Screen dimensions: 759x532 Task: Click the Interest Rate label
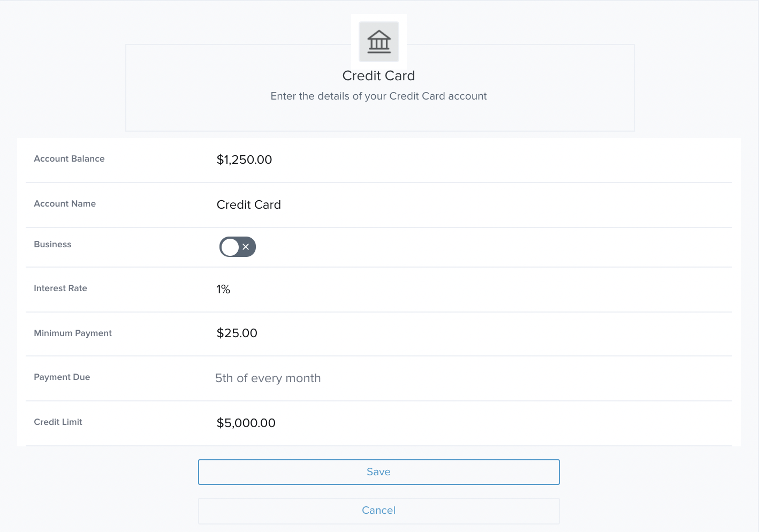pos(60,288)
